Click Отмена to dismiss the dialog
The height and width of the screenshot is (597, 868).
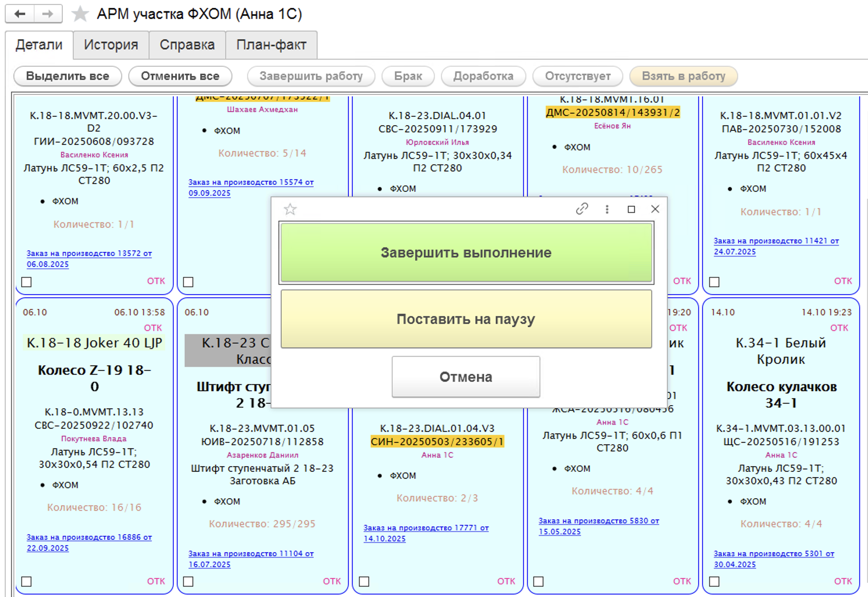pos(466,377)
